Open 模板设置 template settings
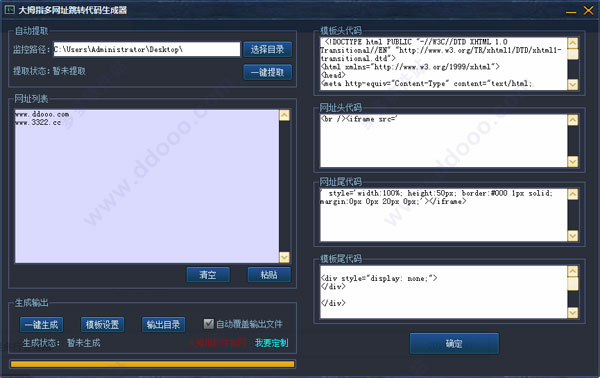The image size is (600, 378). tap(102, 325)
